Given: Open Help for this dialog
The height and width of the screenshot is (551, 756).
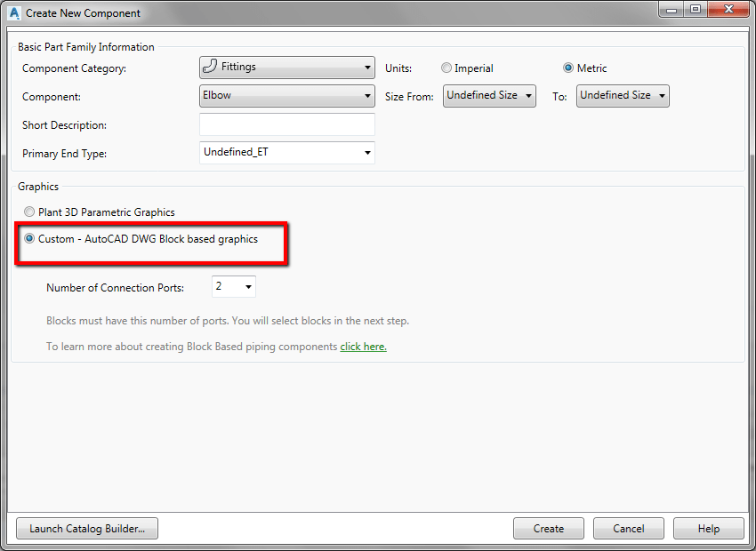Looking at the screenshot, I should [x=709, y=529].
